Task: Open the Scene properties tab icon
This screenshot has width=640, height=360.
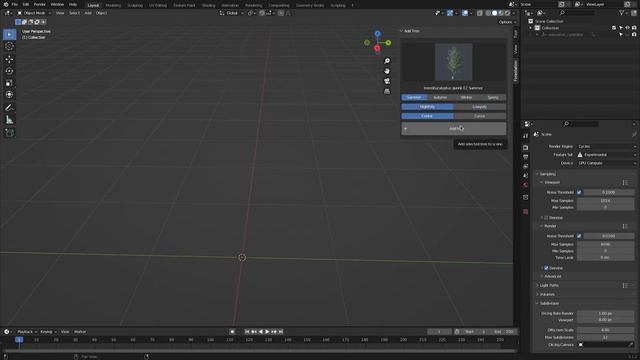Action: click(526, 176)
